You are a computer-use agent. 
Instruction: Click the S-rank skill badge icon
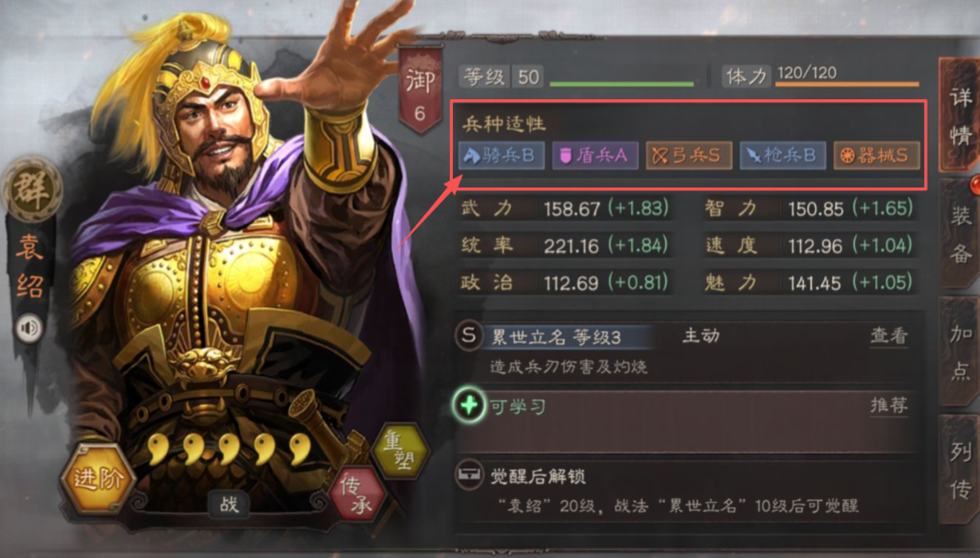pyautogui.click(x=468, y=336)
